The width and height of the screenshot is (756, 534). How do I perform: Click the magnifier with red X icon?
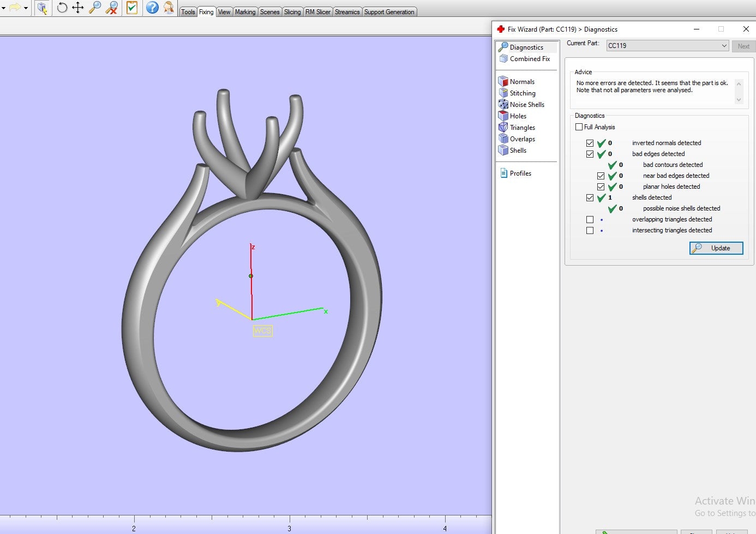tap(112, 8)
